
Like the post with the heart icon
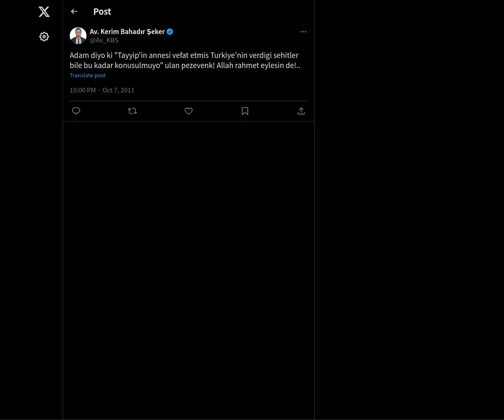tap(189, 111)
